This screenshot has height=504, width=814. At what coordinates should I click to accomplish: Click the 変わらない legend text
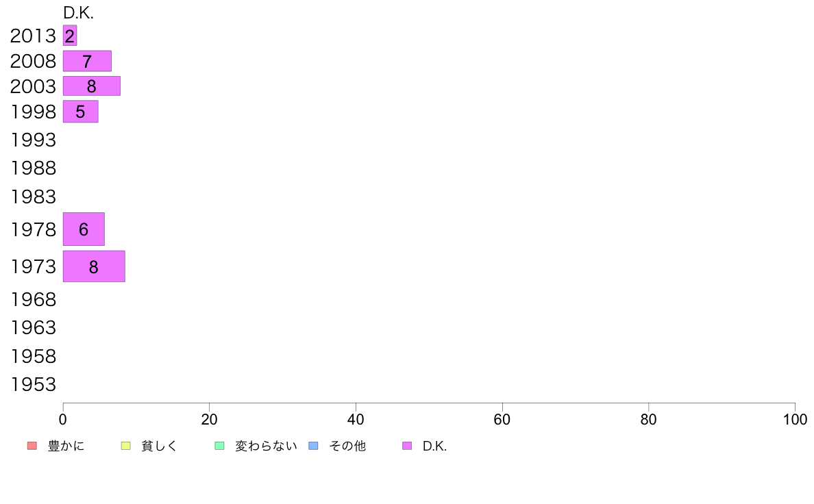pos(266,446)
